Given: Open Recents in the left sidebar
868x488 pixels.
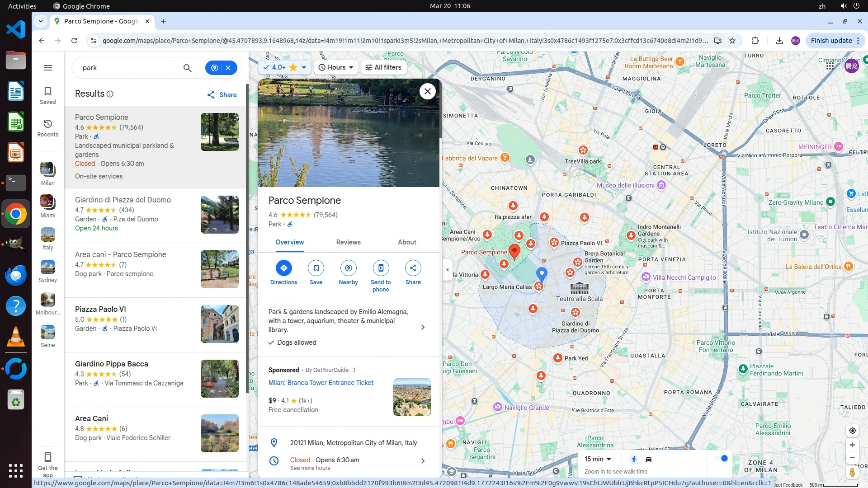Looking at the screenshot, I should tap(47, 127).
